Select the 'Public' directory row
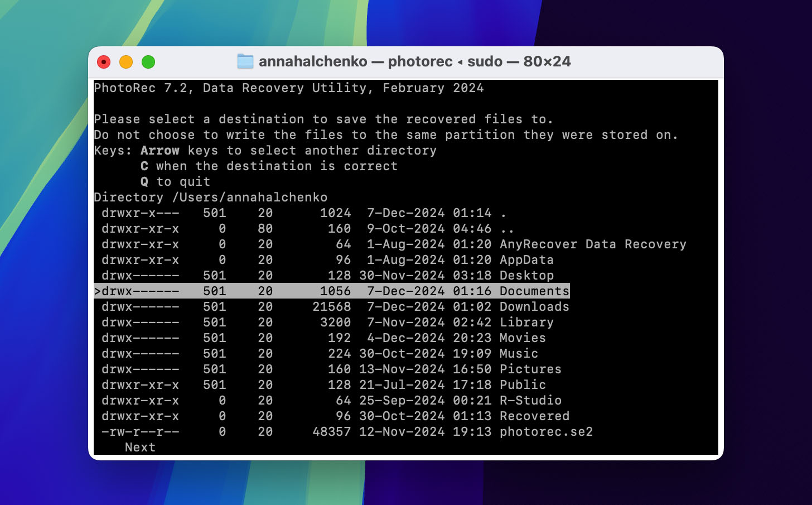 [323, 385]
